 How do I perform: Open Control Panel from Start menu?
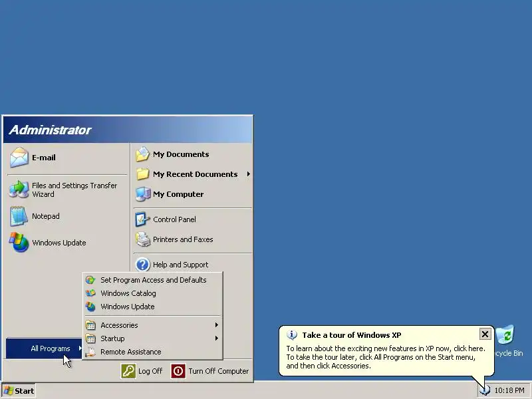point(193,219)
